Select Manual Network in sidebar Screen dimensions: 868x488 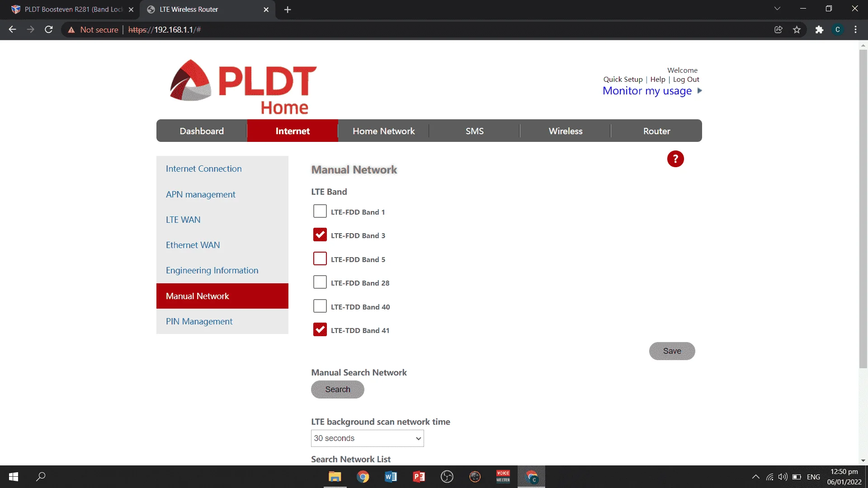222,296
